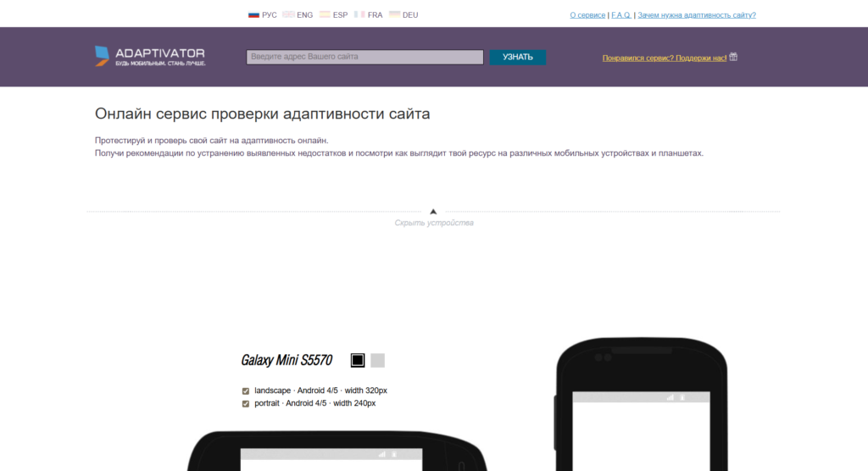Switch language to FRA
This screenshot has height=471, width=868.
(x=369, y=15)
